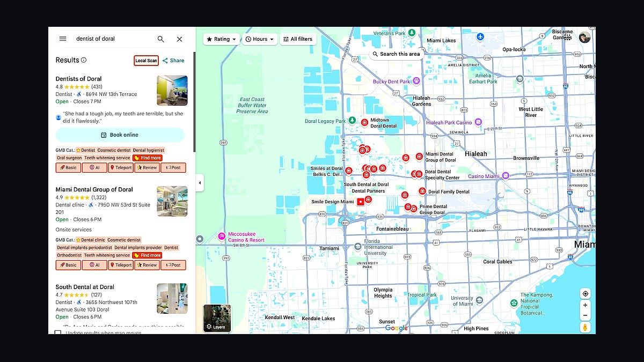Viewport: 644px width, 362px height.
Task: Click the Miami Dental Group of Doral map pin
Action: 419,157
